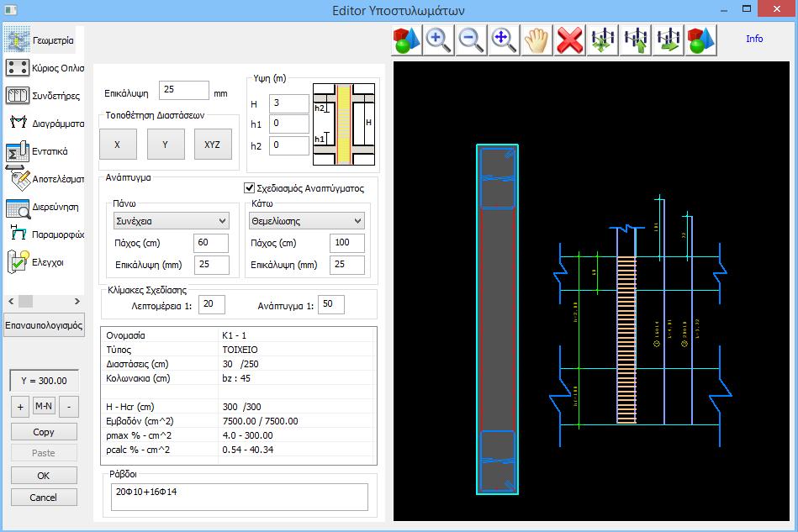Viewport: 798px width, 532px height.
Task: Click the Info link
Action: 754,39
